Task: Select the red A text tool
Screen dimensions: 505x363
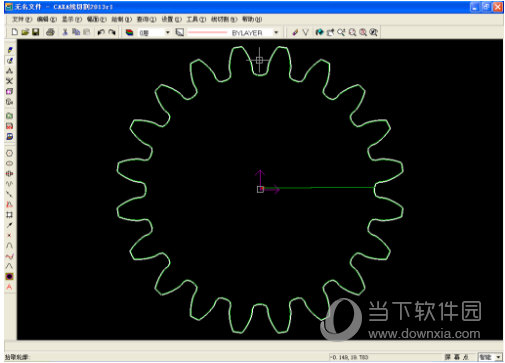Action: pos(9,287)
